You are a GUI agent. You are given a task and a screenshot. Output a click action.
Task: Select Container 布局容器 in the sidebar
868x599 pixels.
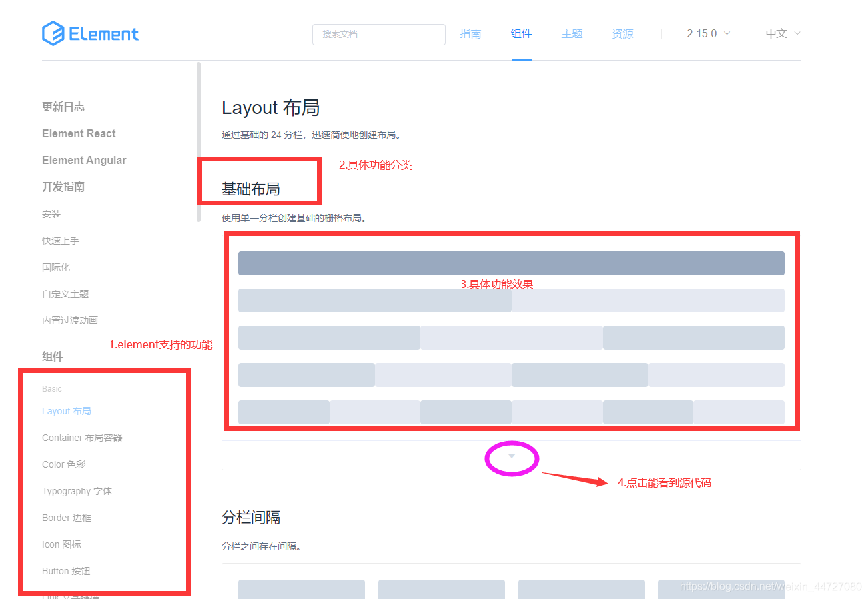(x=82, y=438)
